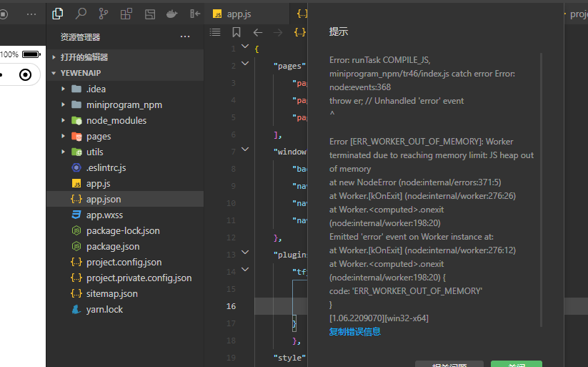Viewport: 588px width, 367px height.
Task: Expand the node_modules folder
Action: click(x=125, y=121)
